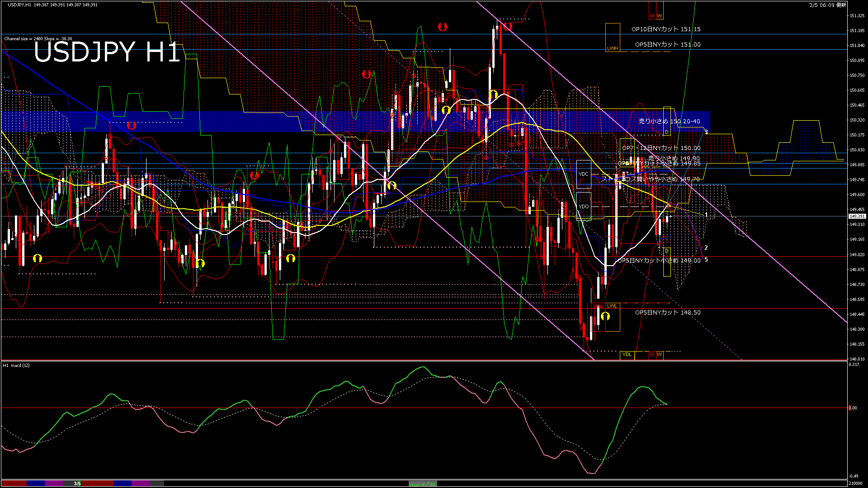Screen dimensions: 868x488
Task: Click the 149.745 price axis value
Action: coord(857,180)
